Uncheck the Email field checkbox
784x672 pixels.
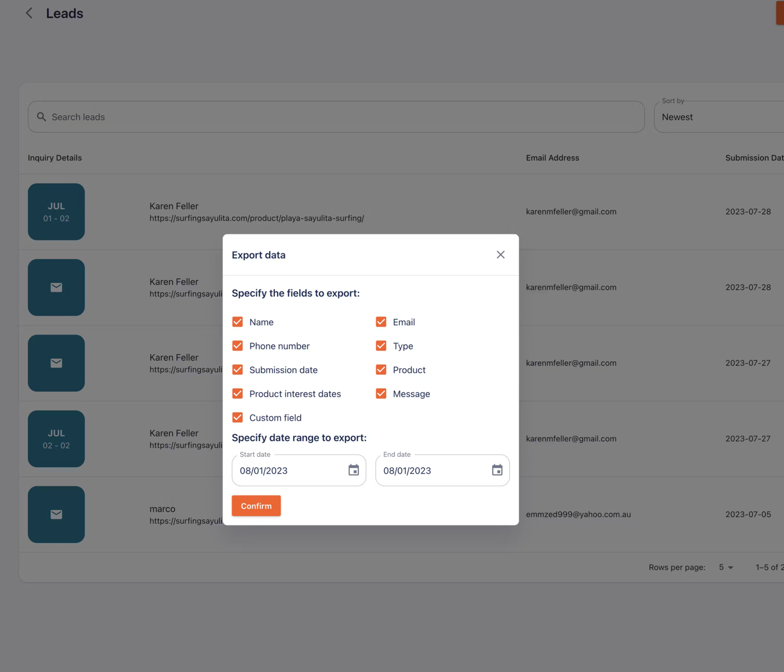pyautogui.click(x=381, y=322)
